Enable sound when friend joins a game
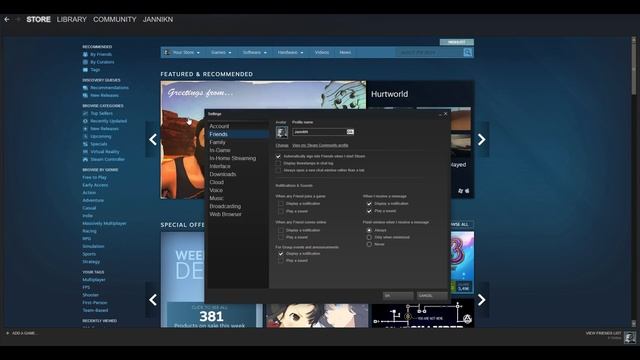Screen dimensions: 640x360 click(281, 211)
